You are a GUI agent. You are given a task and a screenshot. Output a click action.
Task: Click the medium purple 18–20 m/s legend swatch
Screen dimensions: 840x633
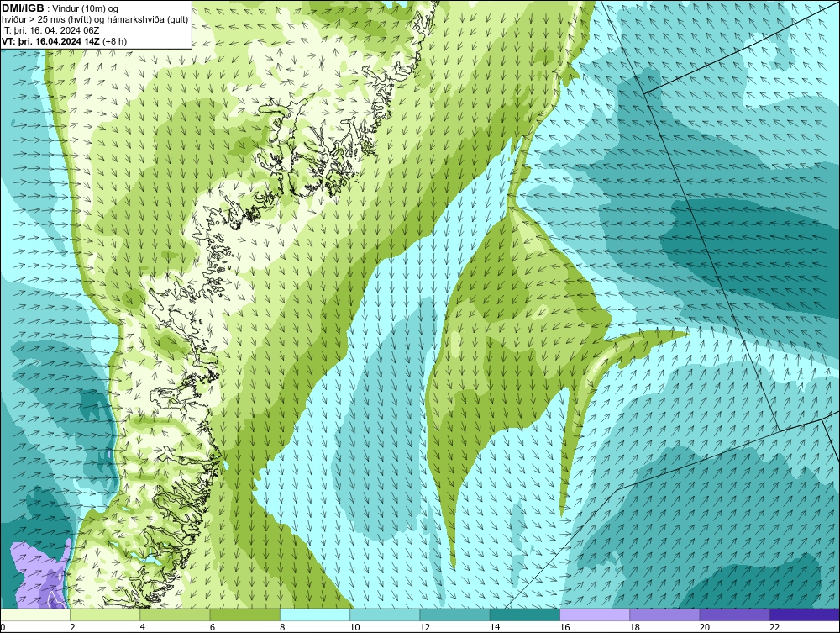click(664, 615)
